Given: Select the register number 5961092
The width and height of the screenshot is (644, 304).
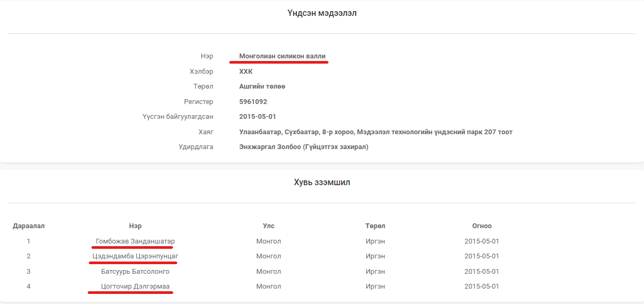Looking at the screenshot, I should tap(253, 102).
